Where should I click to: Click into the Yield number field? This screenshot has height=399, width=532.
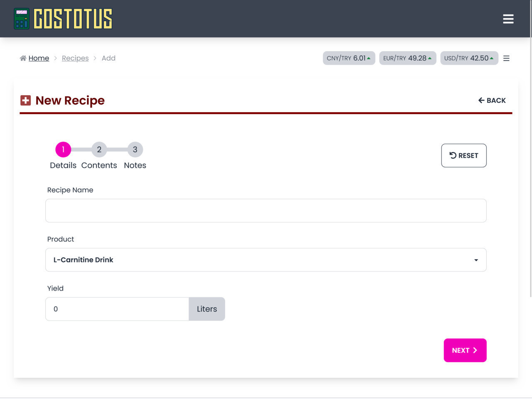(x=117, y=309)
